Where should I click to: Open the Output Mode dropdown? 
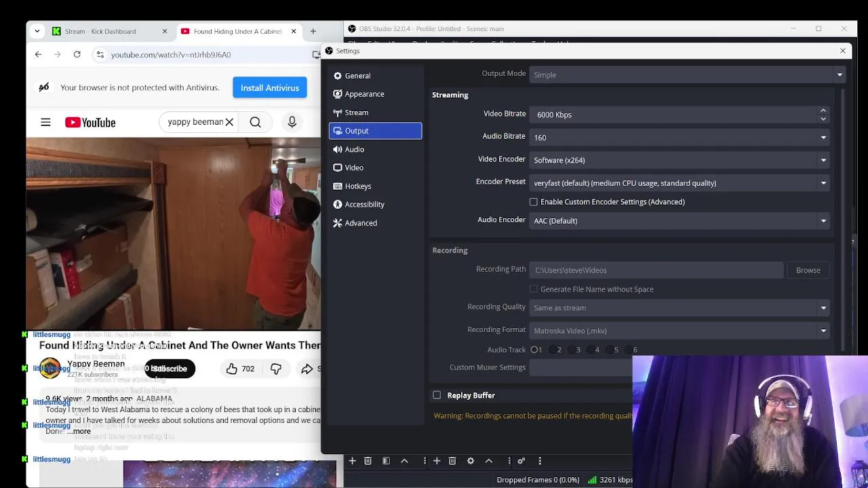[687, 75]
